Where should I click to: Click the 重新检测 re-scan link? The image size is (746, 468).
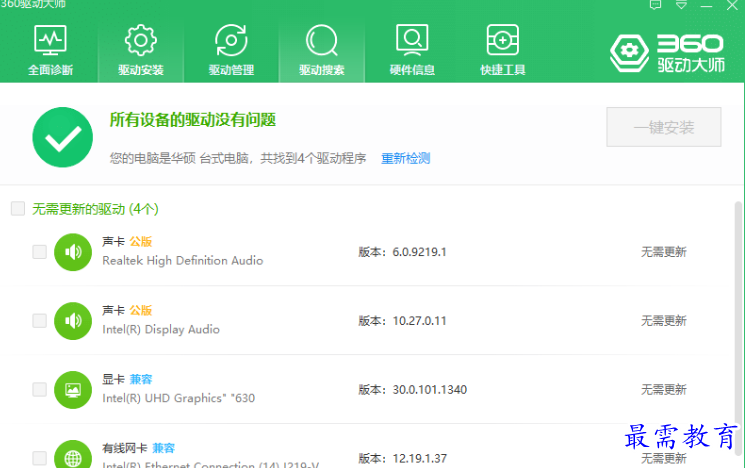click(x=405, y=158)
